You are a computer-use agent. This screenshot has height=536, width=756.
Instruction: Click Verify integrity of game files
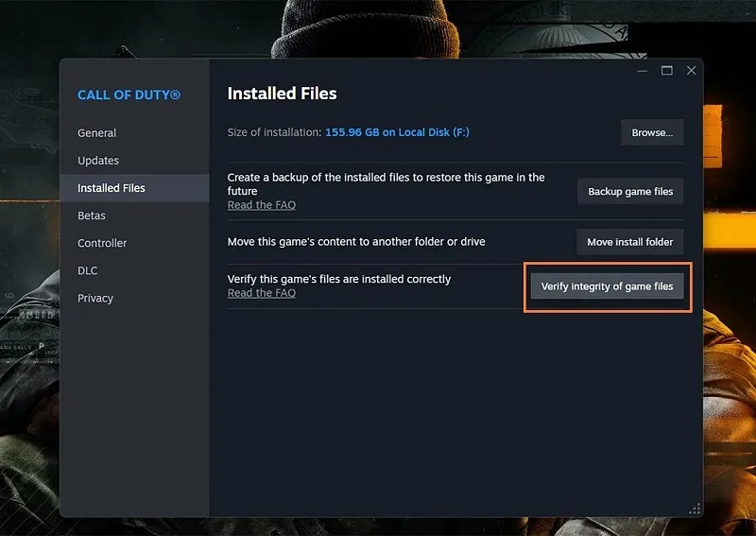click(607, 286)
